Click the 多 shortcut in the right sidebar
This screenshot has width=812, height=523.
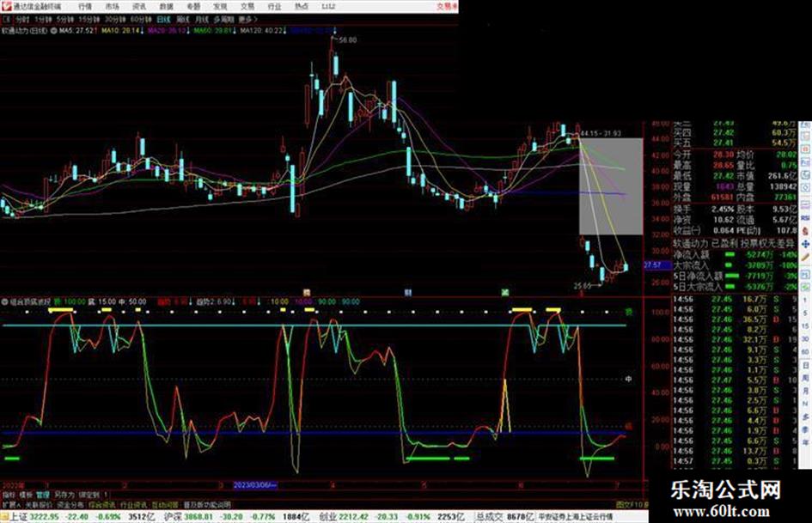pos(805,417)
